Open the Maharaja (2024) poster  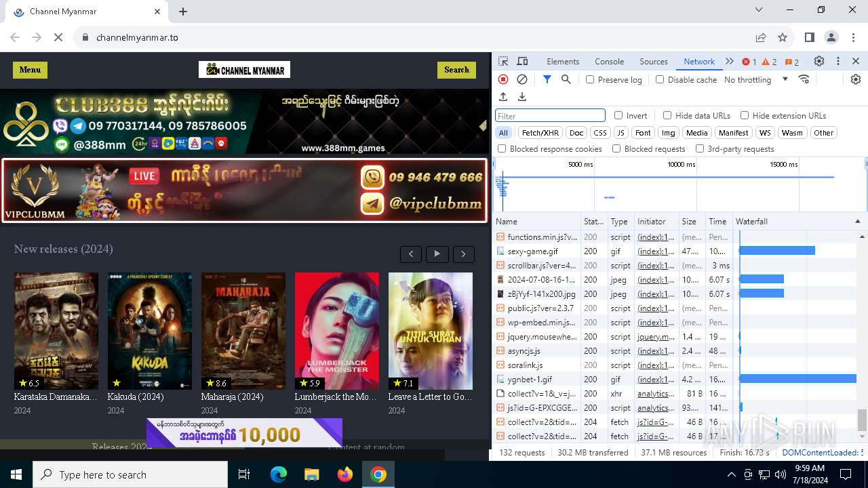pyautogui.click(x=243, y=331)
